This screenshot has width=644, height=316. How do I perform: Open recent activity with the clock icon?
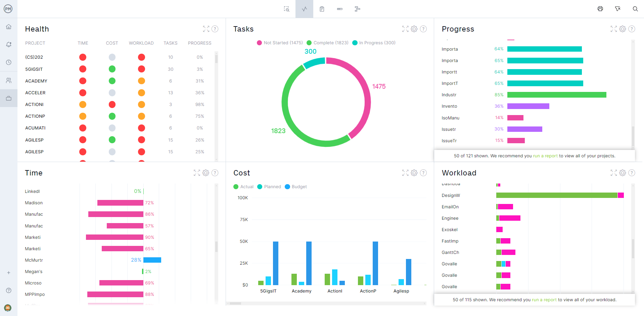click(x=9, y=62)
